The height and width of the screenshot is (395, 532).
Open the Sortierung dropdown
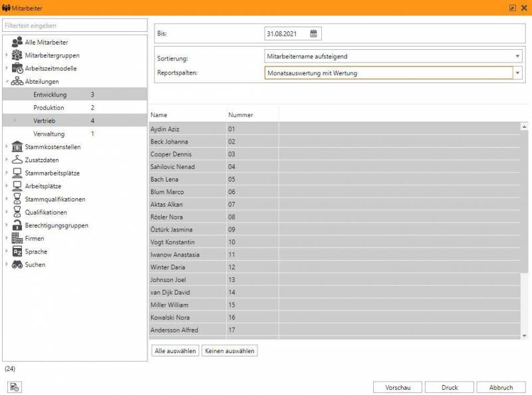click(517, 57)
